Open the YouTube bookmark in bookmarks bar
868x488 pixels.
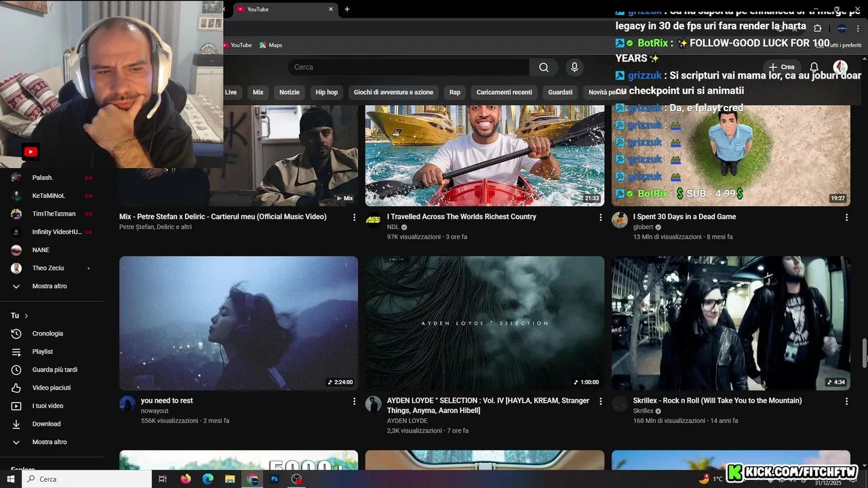(x=238, y=45)
